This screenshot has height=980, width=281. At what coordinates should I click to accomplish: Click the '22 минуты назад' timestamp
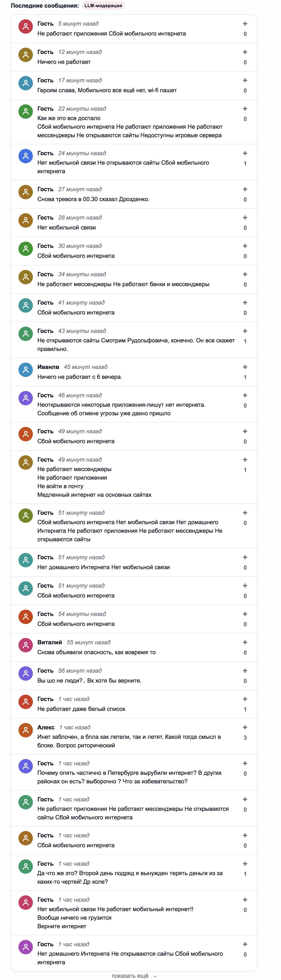pyautogui.click(x=82, y=109)
